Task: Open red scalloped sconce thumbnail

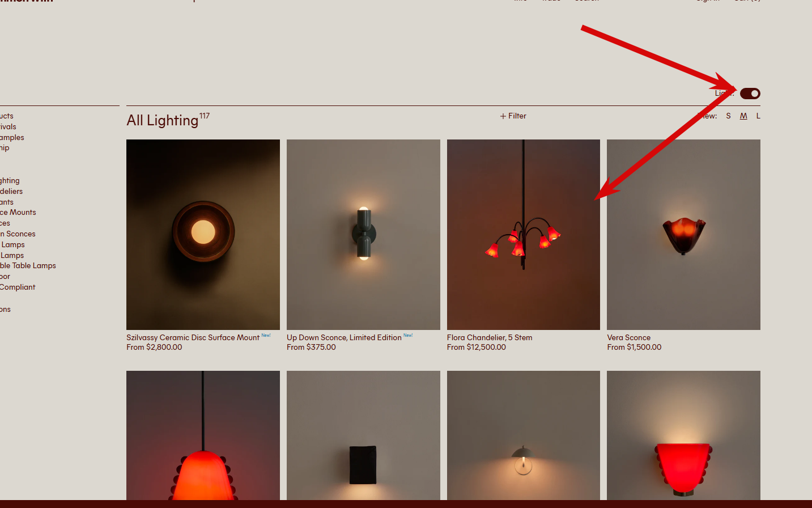Action: click(683, 435)
